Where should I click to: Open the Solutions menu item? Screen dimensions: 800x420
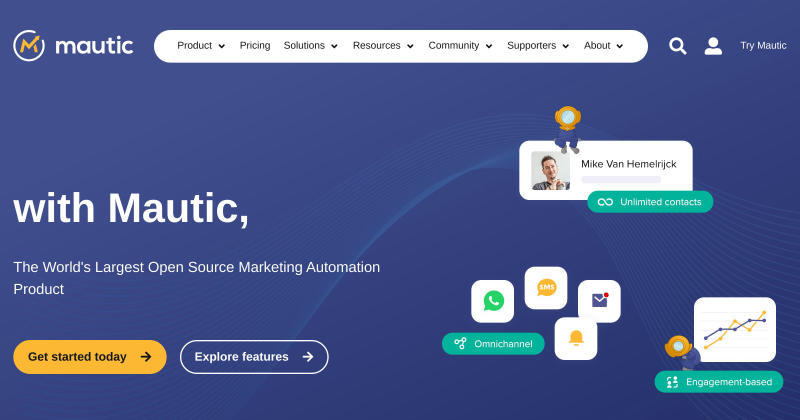[304, 45]
